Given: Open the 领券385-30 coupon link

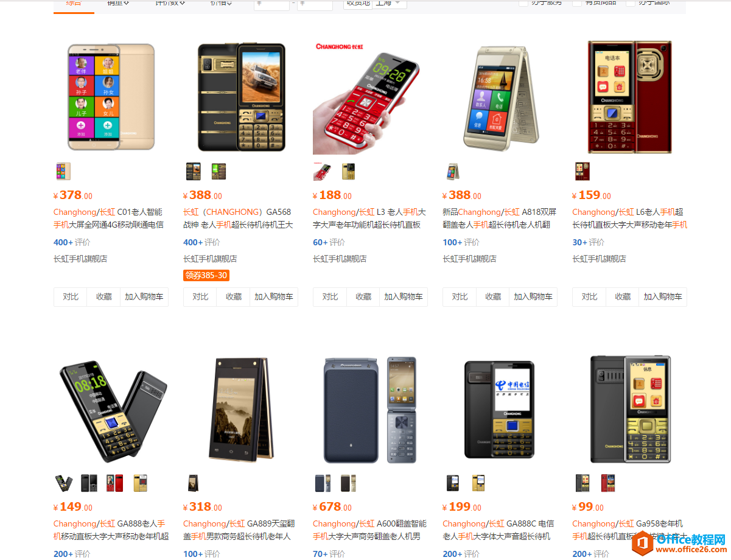Looking at the screenshot, I should coord(206,275).
